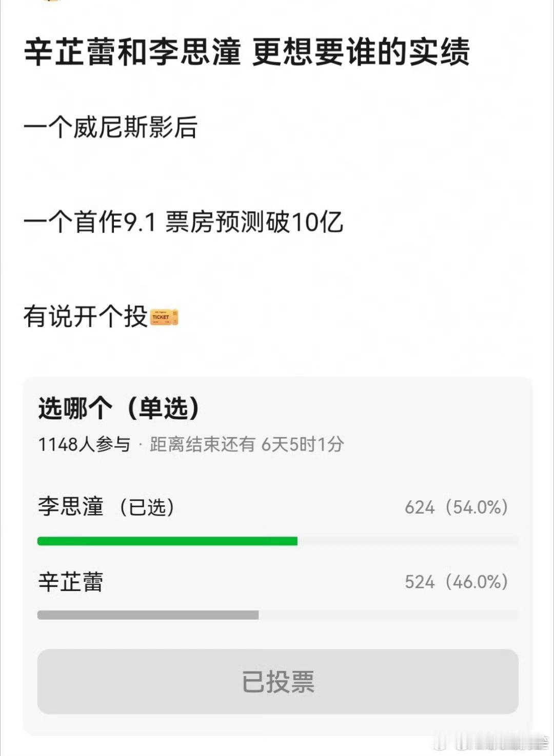Viewport: 554px width, 756px height.
Task: Click the green 李思潼 progress bar
Action: (x=167, y=541)
